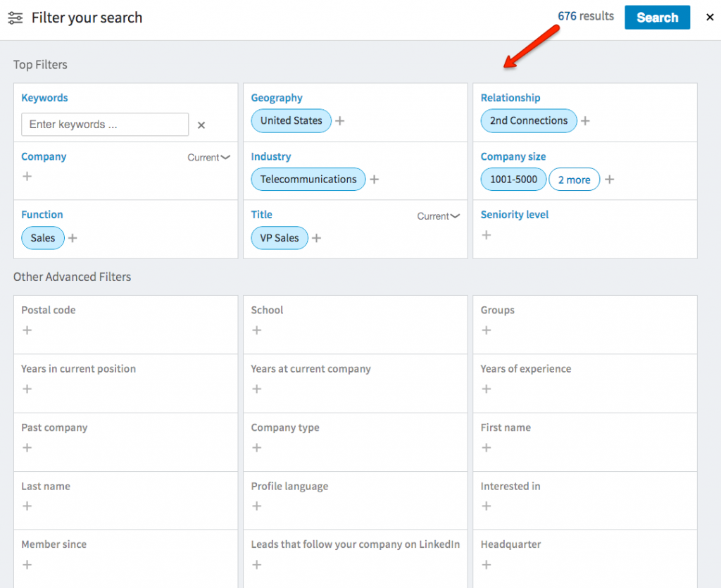This screenshot has width=721, height=588.
Task: Remove the United States geography chip
Action: [291, 120]
